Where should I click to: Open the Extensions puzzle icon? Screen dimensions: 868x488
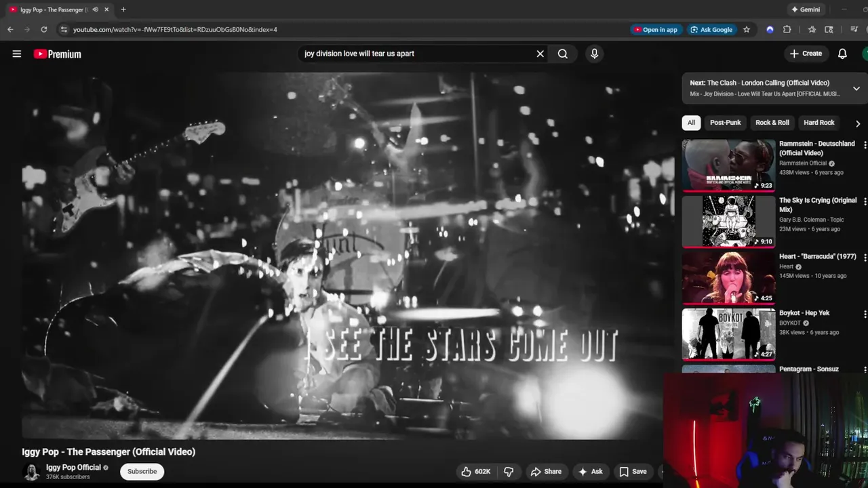[x=787, y=29]
